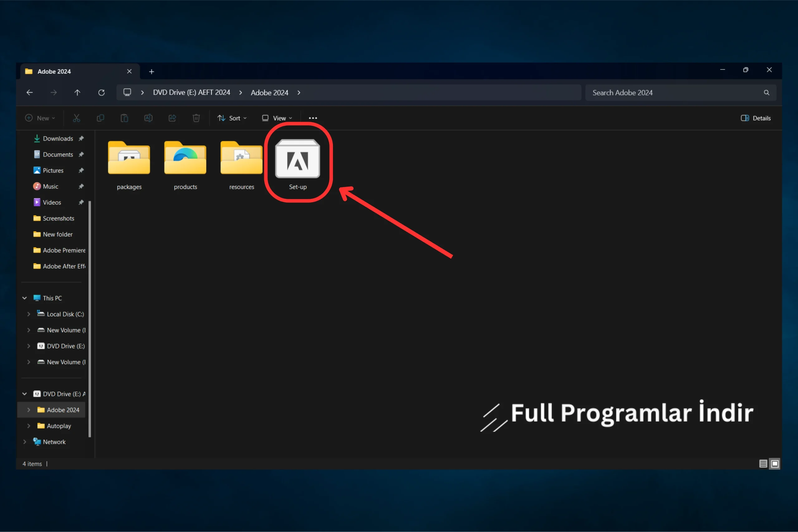Click the Search Adobe 2024 field
Screen dimensions: 798x532
(x=680, y=92)
